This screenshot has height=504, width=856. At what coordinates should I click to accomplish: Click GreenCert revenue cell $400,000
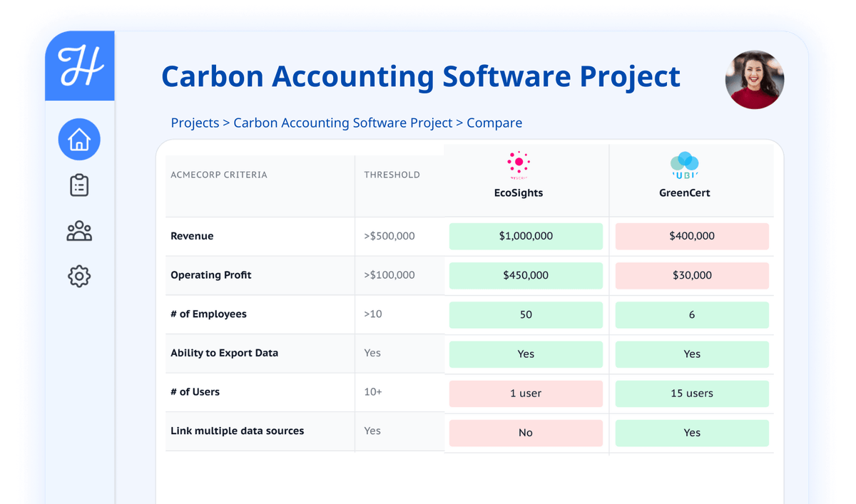click(691, 236)
